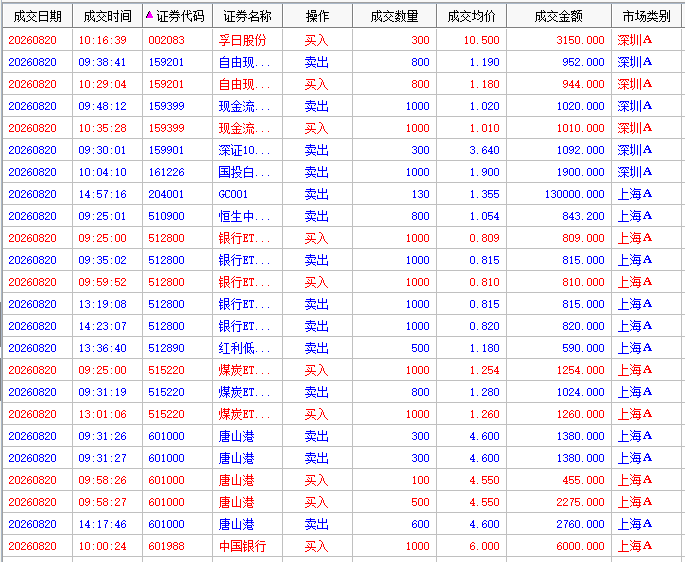The height and width of the screenshot is (562, 685).
Task: Sort by 操作 column header
Action: pos(317,17)
